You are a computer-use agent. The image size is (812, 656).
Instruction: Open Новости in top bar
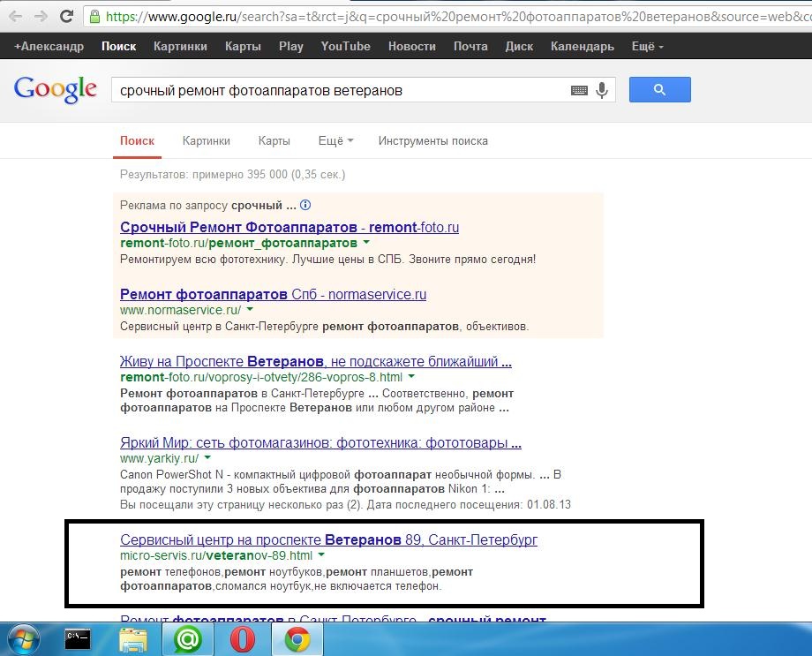pyautogui.click(x=412, y=46)
